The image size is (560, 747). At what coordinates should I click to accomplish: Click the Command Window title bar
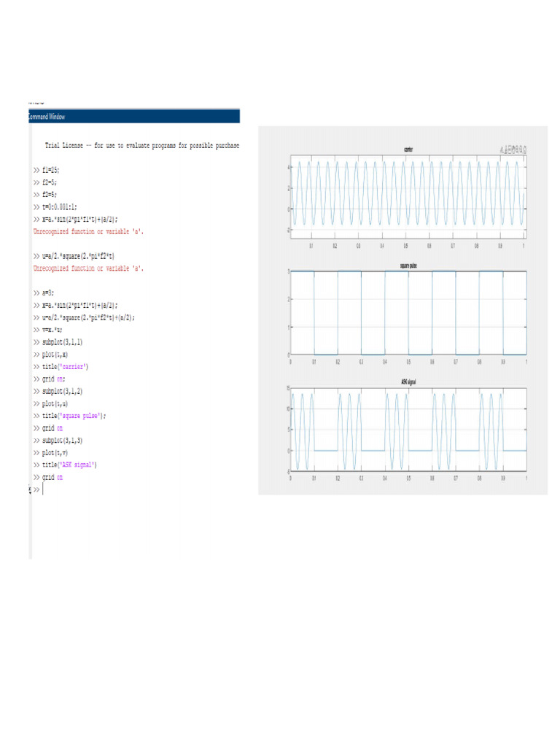134,116
